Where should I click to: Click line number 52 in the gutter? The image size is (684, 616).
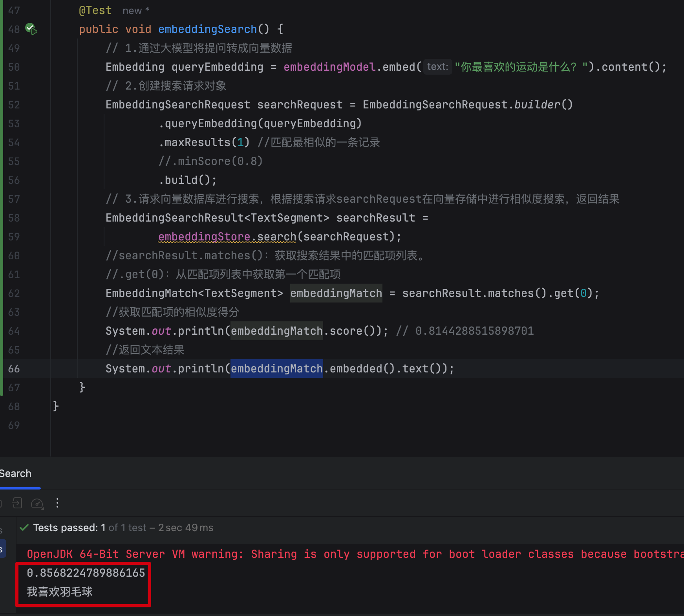14,104
